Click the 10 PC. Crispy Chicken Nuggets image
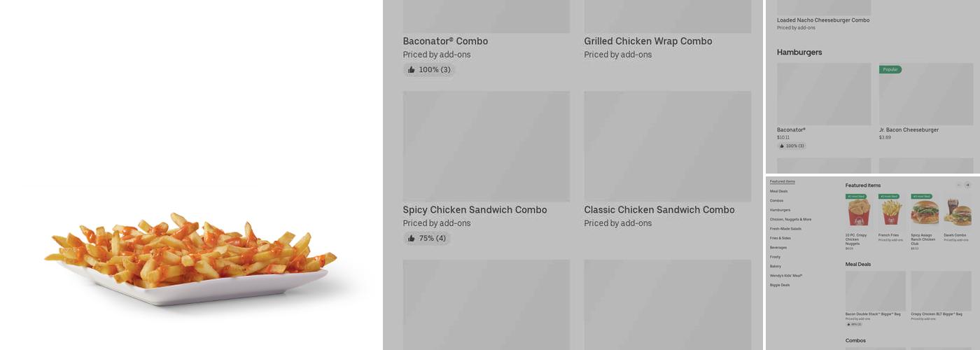980x350 pixels. point(859,212)
